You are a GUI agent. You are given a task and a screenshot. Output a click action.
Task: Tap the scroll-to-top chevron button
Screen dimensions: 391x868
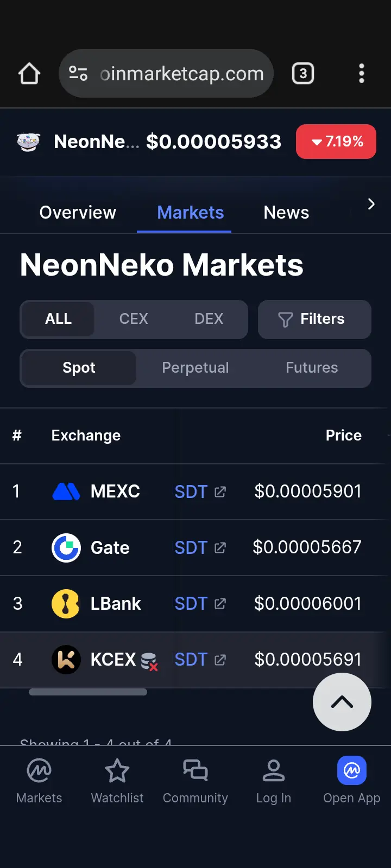(342, 702)
